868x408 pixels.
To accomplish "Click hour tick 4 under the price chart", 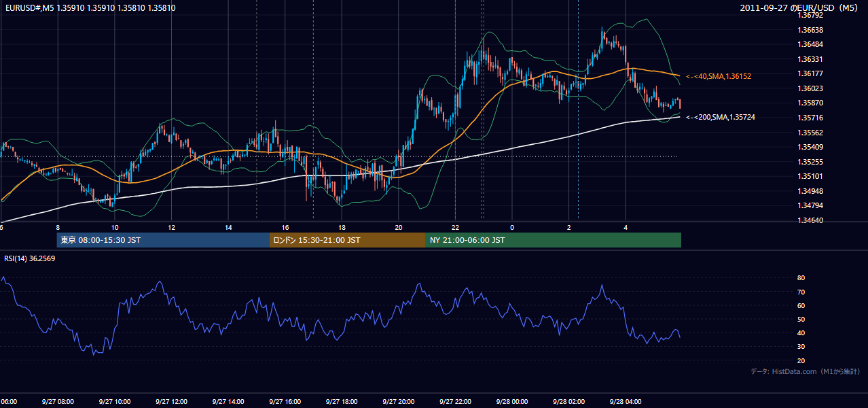I will 626,227.
